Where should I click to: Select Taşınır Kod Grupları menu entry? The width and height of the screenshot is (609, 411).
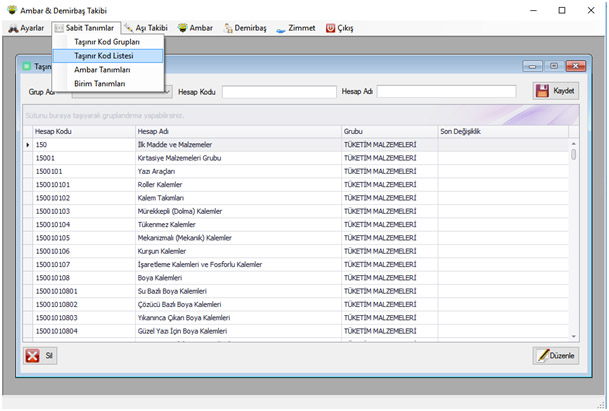(x=107, y=42)
